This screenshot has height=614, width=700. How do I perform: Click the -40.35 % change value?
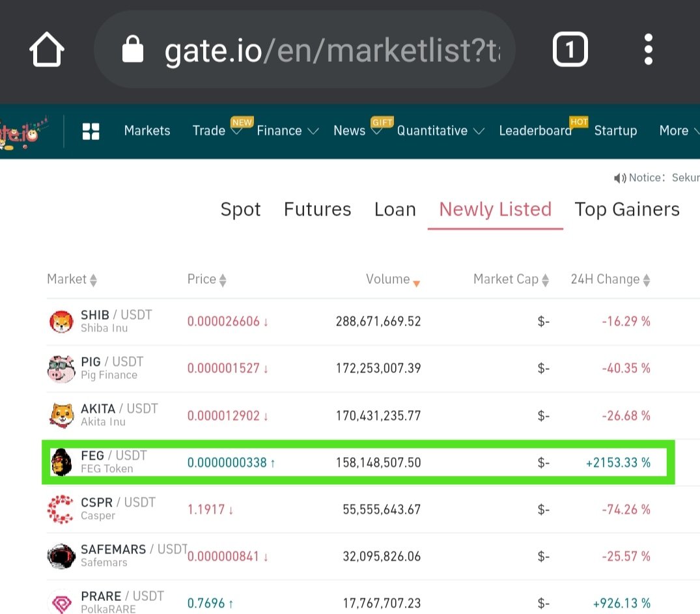tap(626, 369)
